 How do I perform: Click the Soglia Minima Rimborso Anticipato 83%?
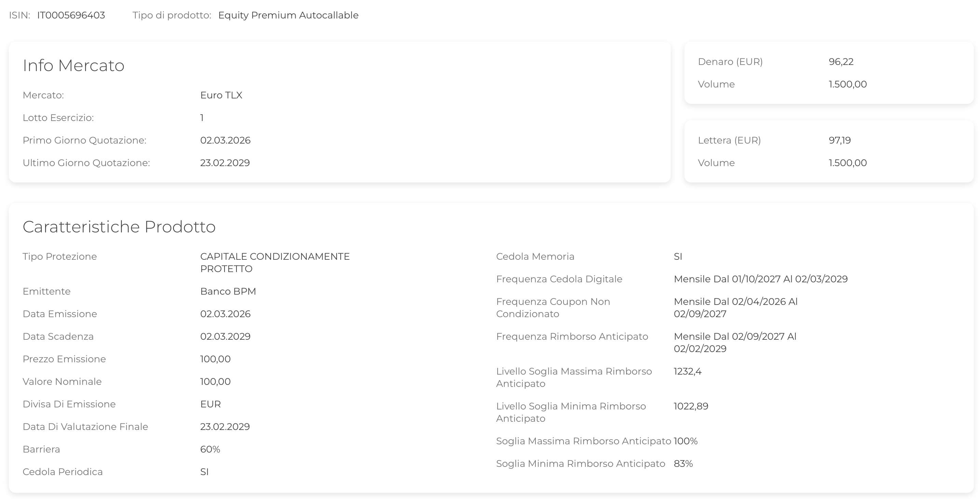(x=683, y=463)
